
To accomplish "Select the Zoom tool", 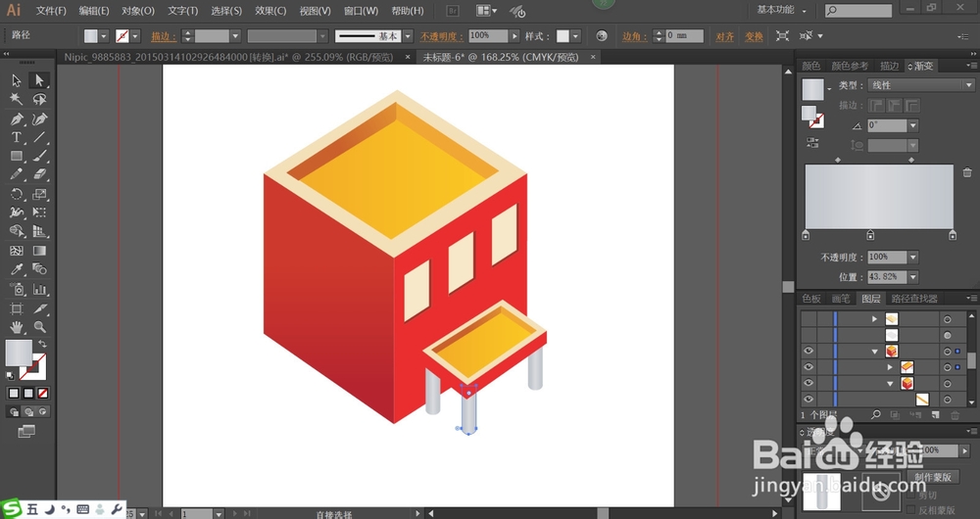I will tap(39, 327).
